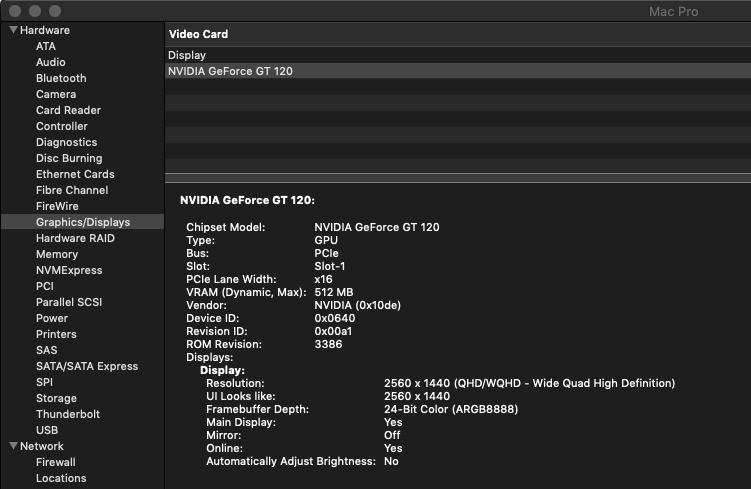The width and height of the screenshot is (751, 489).
Task: Click the UI Looks like 2560 x 1440 value
Action: coord(417,396)
